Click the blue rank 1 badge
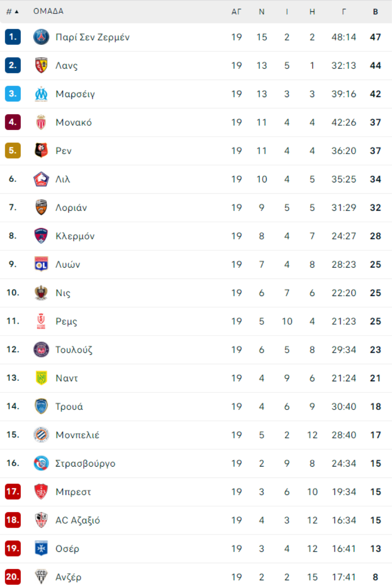Image resolution: width=392 pixels, height=588 pixels. tap(13, 37)
